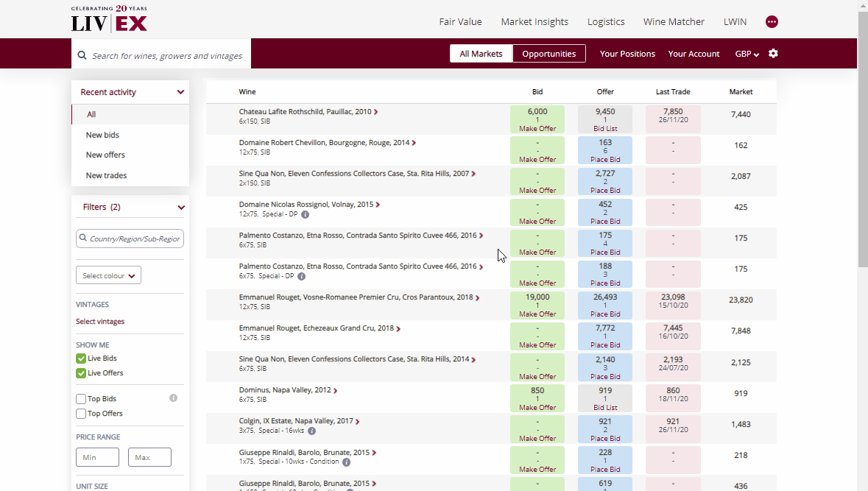
Task: Click magnifier icon in Country/Region filter
Action: click(x=83, y=238)
